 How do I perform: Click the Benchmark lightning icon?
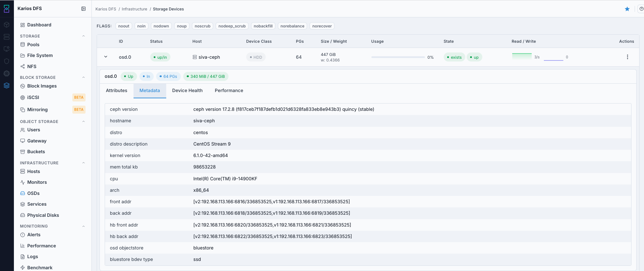pyautogui.click(x=23, y=268)
